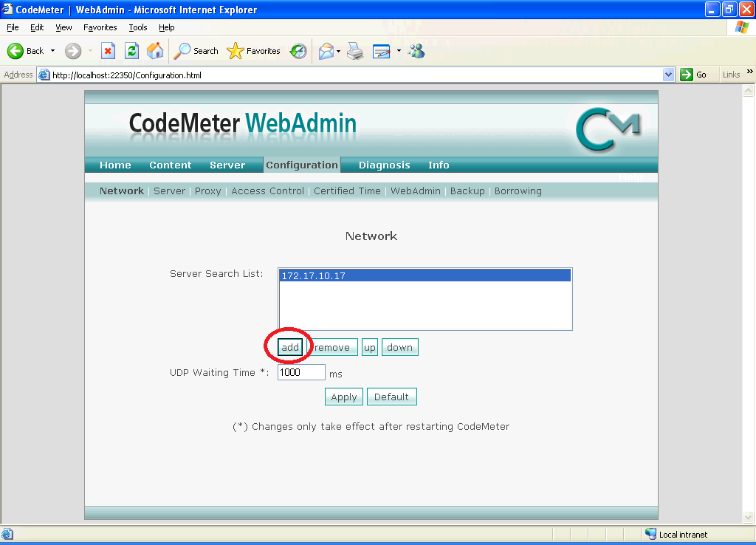Viewport: 756px width, 545px height.
Task: Expand the Back button history arrow
Action: click(x=52, y=51)
